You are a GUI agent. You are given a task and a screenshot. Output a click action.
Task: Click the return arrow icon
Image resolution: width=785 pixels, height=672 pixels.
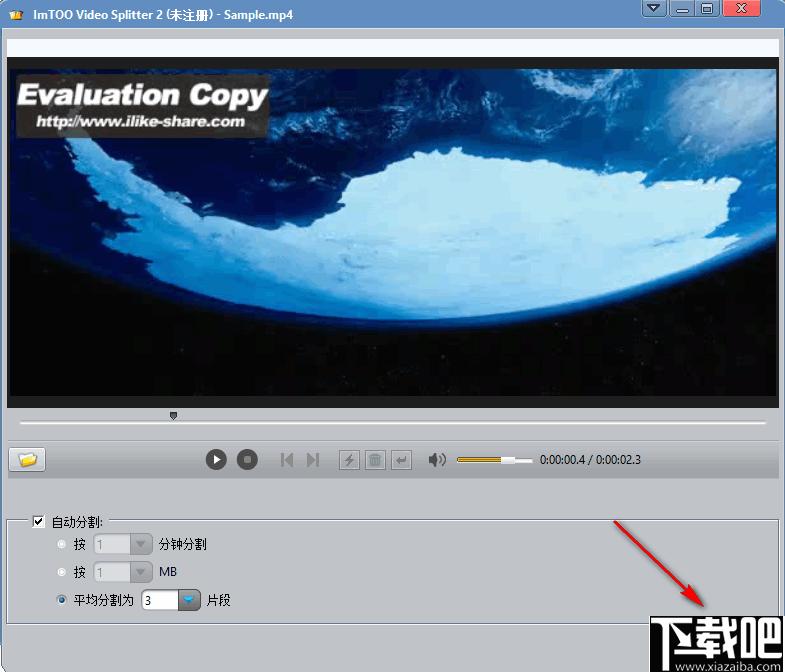pyautogui.click(x=401, y=460)
